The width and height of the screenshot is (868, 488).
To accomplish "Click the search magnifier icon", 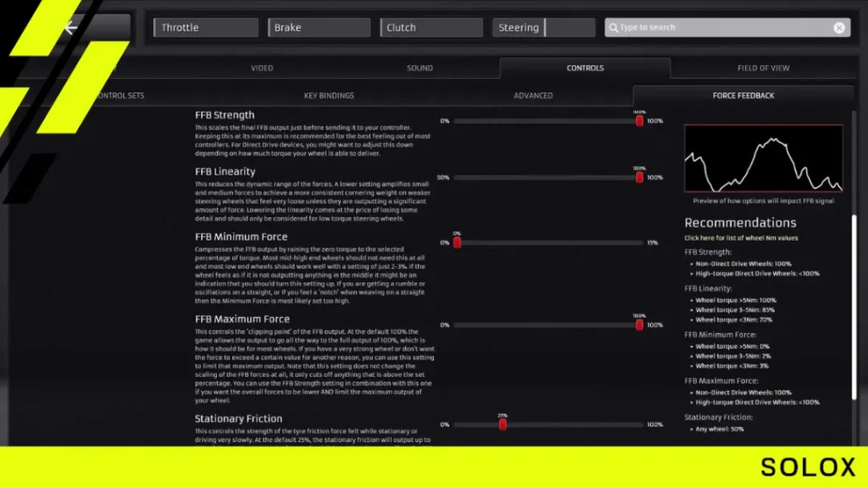I will pos(614,27).
